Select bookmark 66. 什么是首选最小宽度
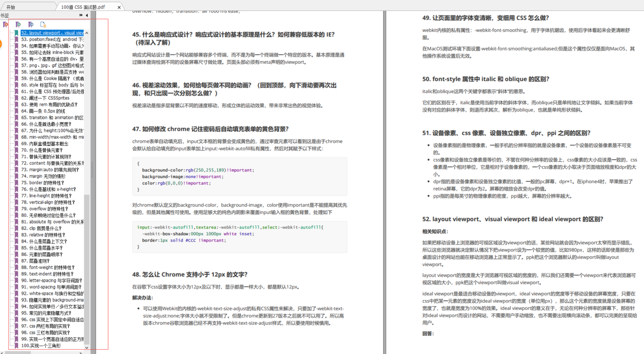This screenshot has height=354, width=644. (46, 124)
